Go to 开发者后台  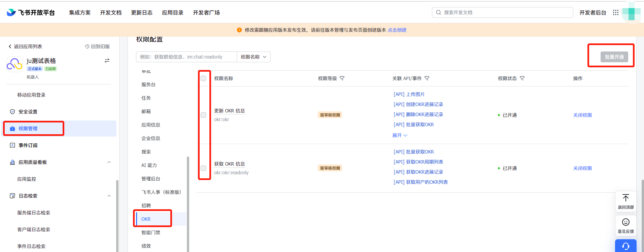(592, 12)
